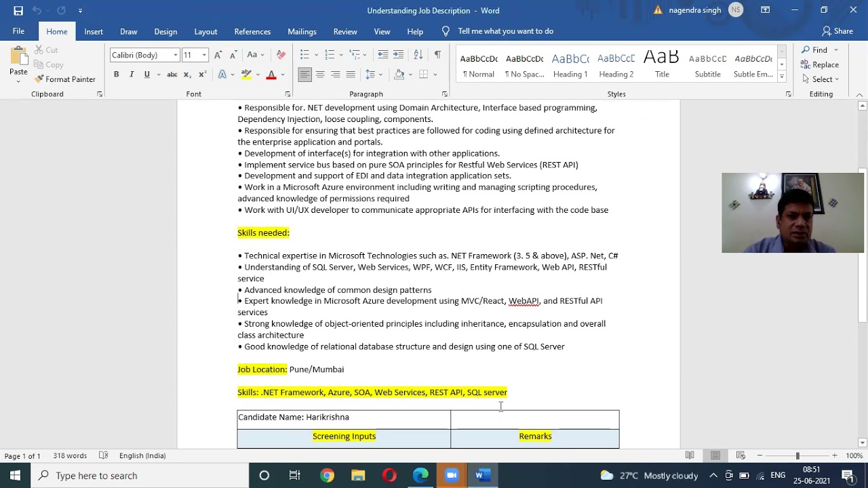Select the Print Layout view button
The width and height of the screenshot is (868, 488).
(715, 455)
